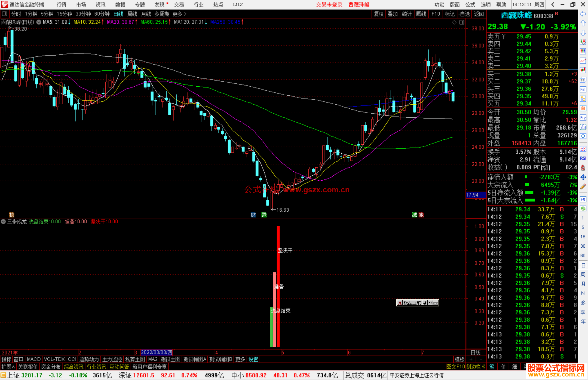Click the plus zoom button beside 模板
Image resolution: width=588 pixels, height=380 pixels.
pyautogui.click(x=471, y=359)
